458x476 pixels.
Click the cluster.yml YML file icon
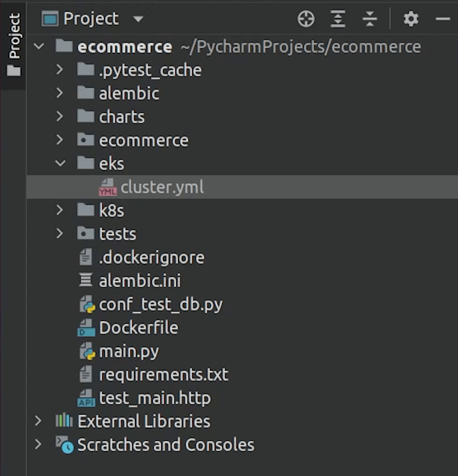click(x=108, y=187)
